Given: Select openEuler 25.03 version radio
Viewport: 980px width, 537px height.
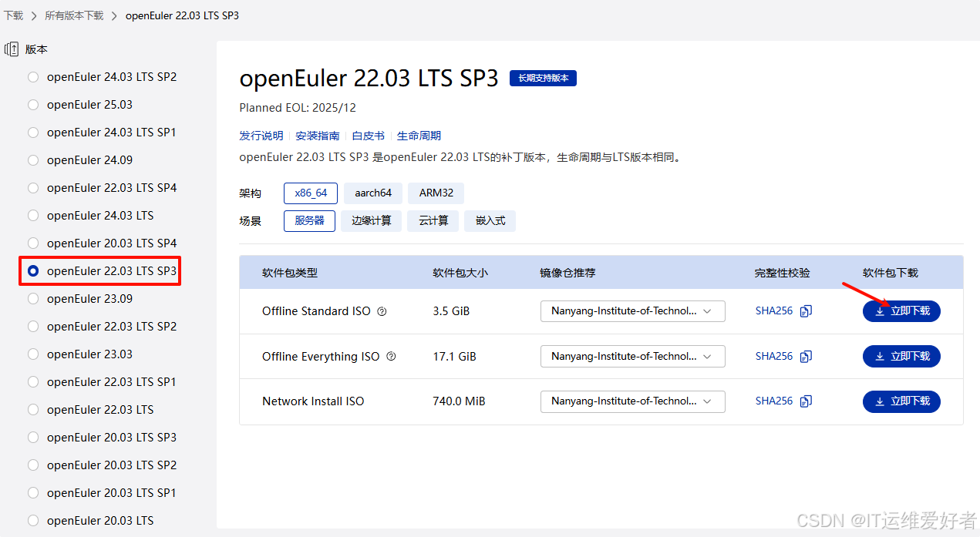Looking at the screenshot, I should pos(33,105).
